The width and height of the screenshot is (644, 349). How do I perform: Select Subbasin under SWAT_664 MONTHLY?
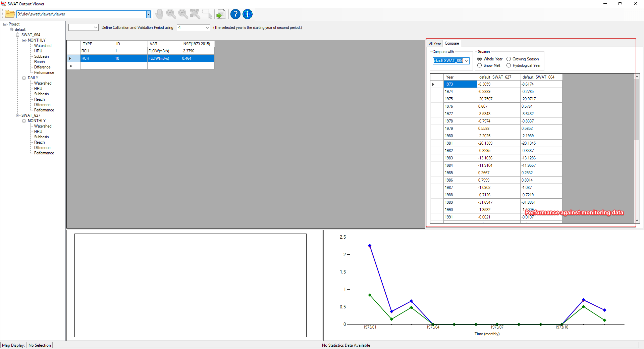click(x=42, y=56)
